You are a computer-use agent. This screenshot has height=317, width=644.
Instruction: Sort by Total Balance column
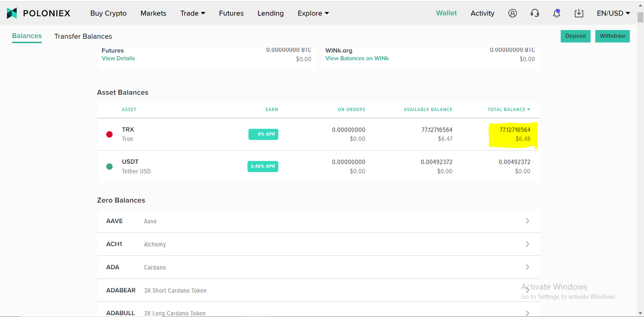[509, 110]
